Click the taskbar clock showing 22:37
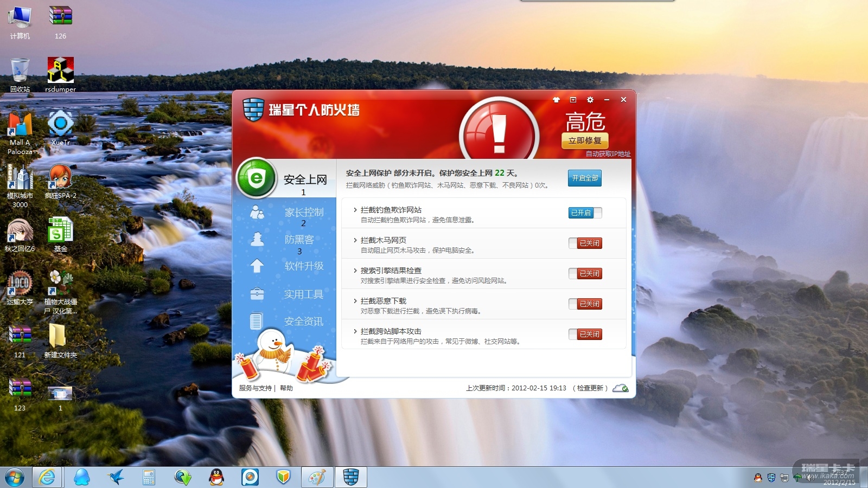Image resolution: width=868 pixels, height=488 pixels. pos(839,477)
